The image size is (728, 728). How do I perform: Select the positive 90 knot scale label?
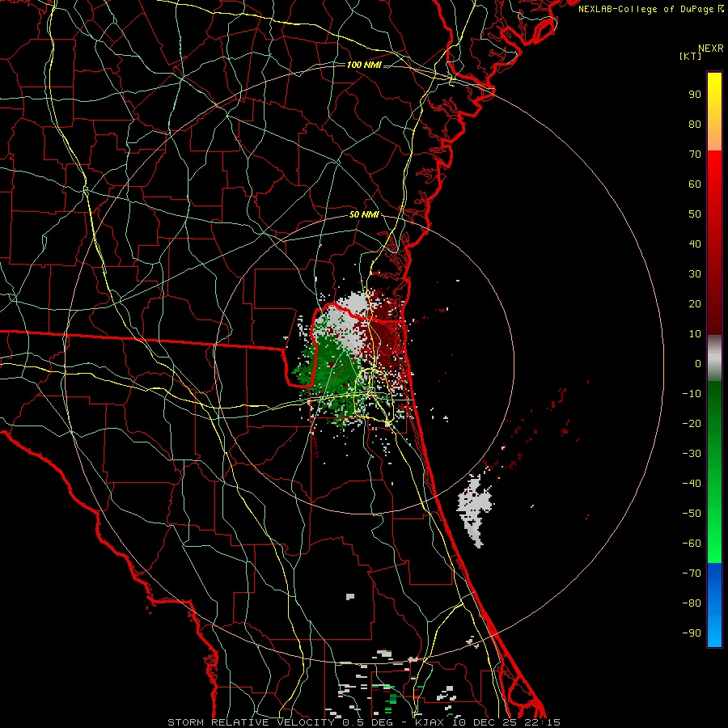point(695,95)
